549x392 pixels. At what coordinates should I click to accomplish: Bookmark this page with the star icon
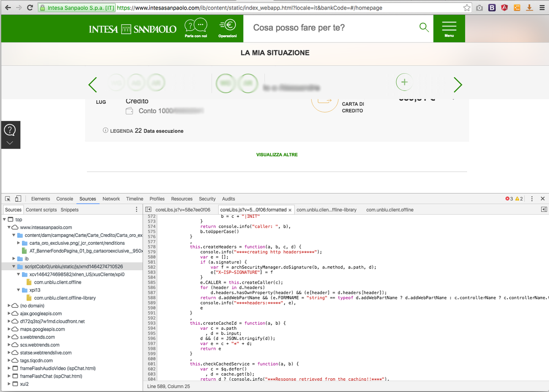tap(467, 8)
